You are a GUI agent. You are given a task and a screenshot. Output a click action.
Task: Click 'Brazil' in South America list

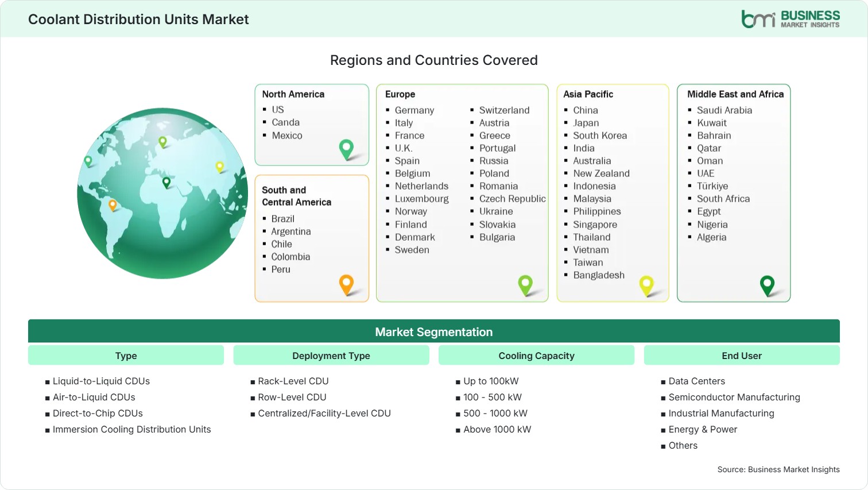tap(282, 219)
